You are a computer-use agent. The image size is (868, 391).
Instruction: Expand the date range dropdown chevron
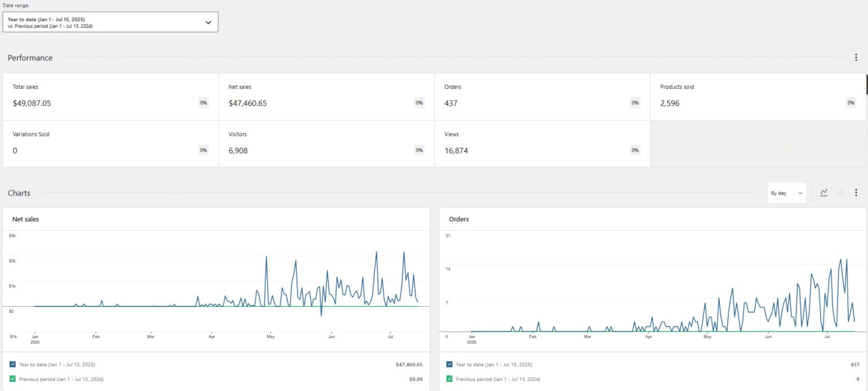coord(208,21)
